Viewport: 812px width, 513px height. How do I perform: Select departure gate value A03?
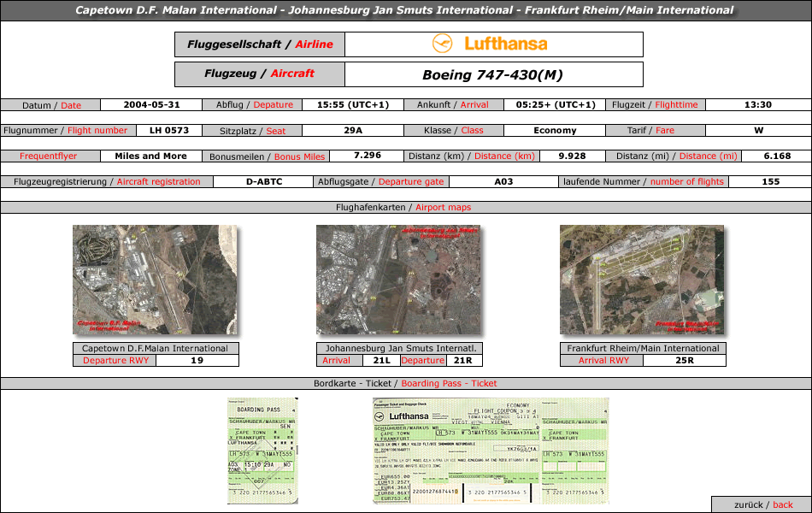coord(503,182)
